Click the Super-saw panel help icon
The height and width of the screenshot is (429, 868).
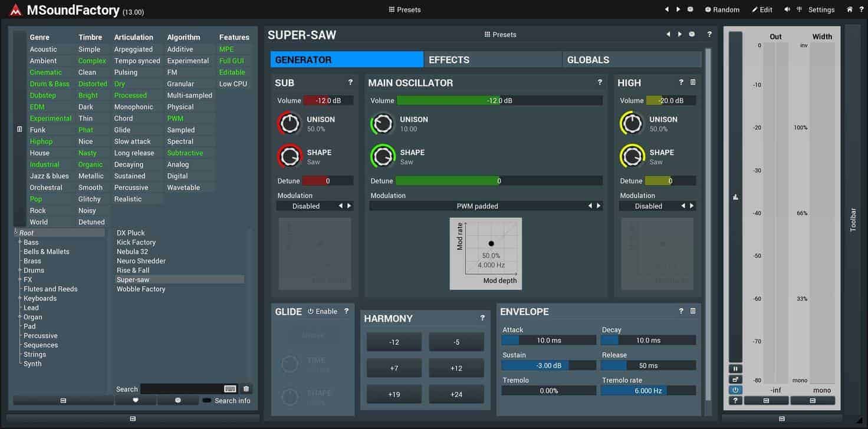pos(709,34)
